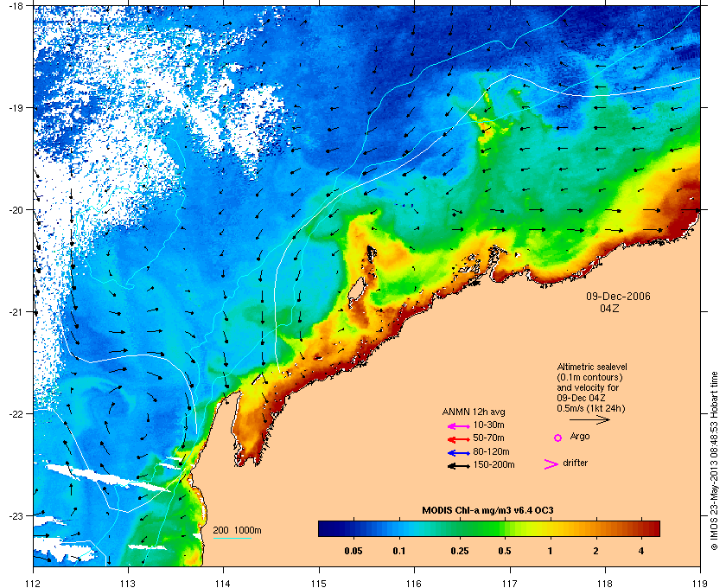Viewport: 726px width, 588px height.
Task: Click the red 50-70m legend arrow
Action: coord(459,439)
